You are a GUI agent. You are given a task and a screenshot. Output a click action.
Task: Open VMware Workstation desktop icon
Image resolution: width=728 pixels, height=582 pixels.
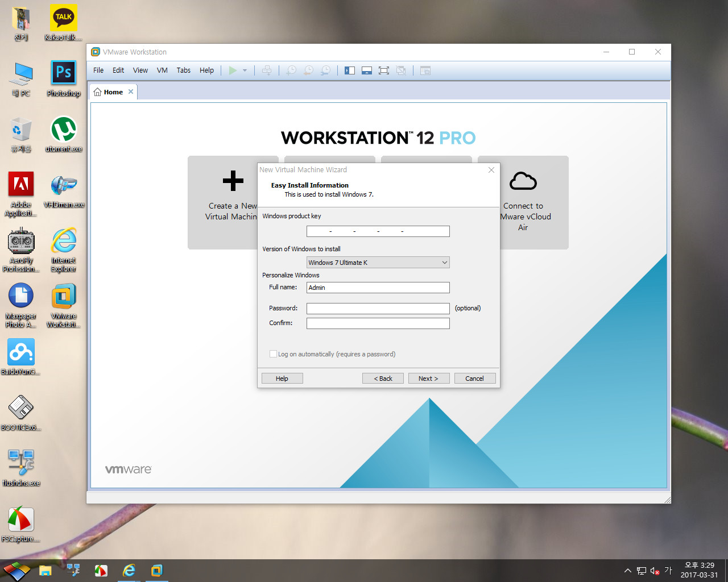[x=63, y=305]
